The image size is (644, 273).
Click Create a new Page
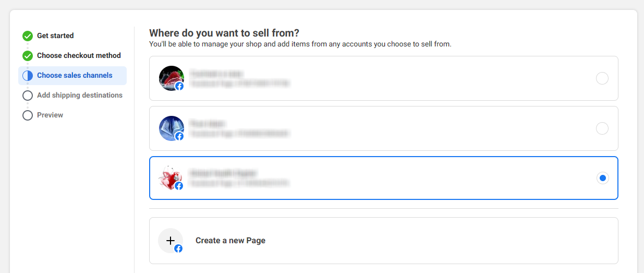click(x=230, y=241)
